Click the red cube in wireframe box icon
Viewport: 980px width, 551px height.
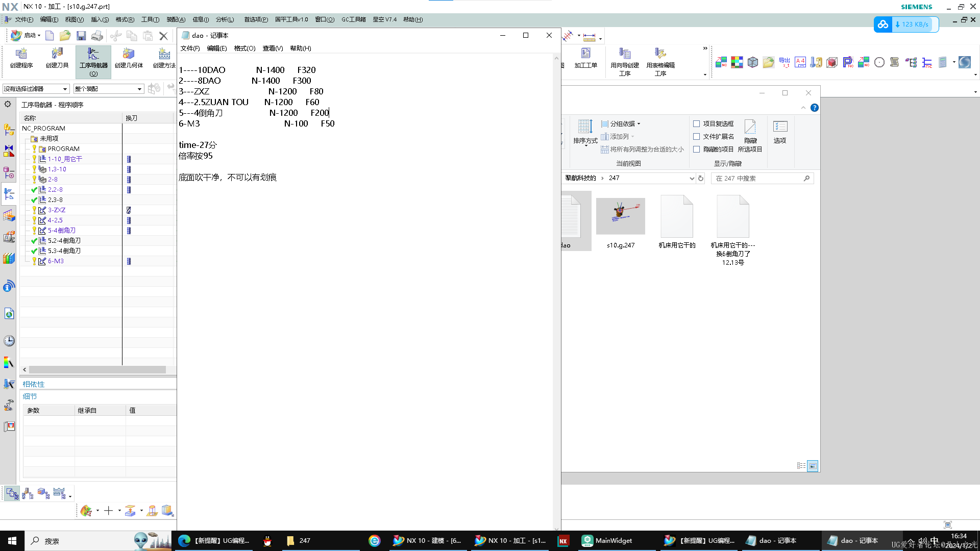[832, 62]
